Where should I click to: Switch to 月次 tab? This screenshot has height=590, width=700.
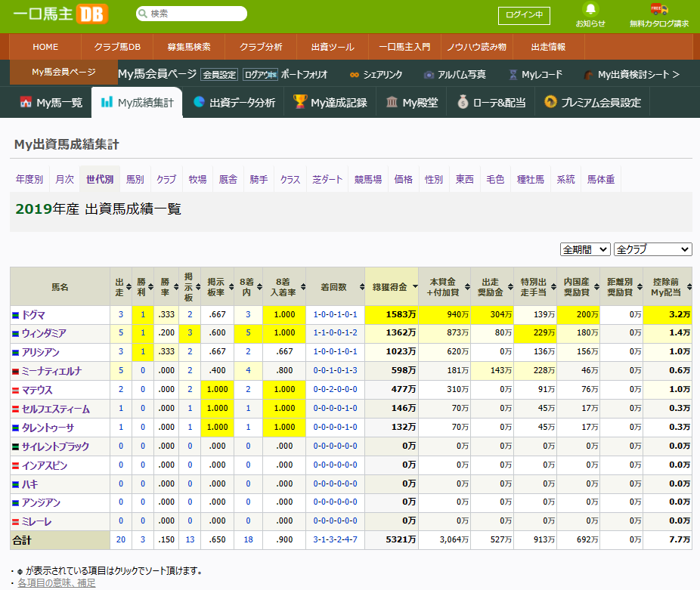coord(65,179)
